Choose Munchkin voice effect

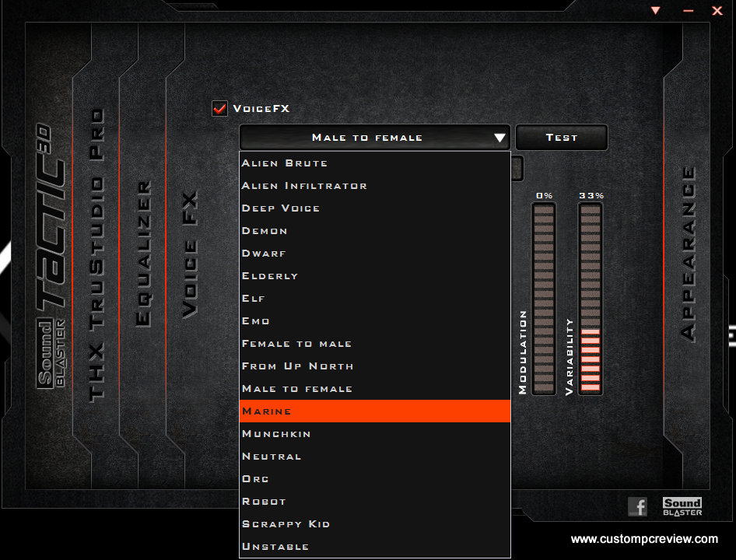[374, 433]
